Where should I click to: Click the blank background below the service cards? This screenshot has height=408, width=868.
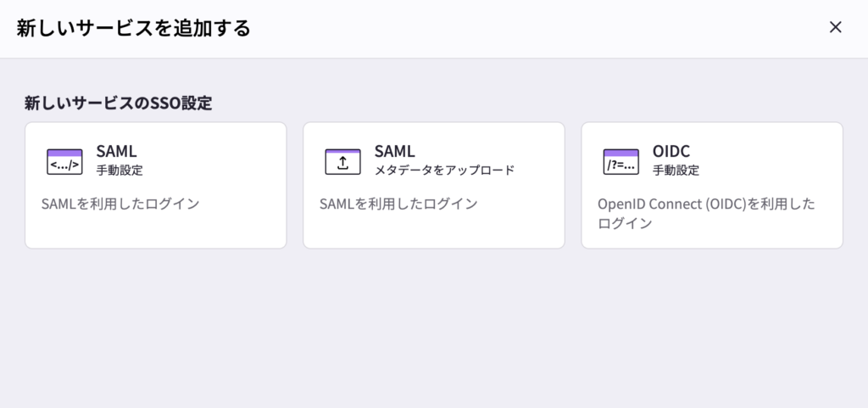pyautogui.click(x=434, y=331)
